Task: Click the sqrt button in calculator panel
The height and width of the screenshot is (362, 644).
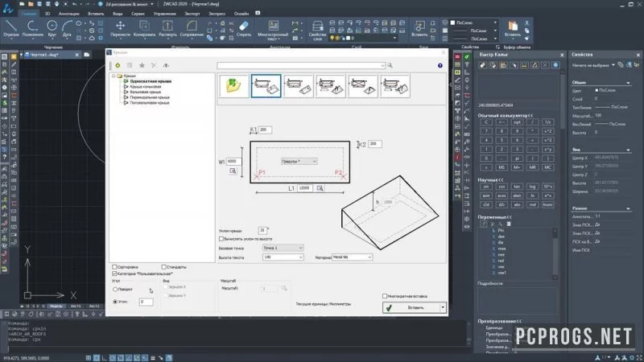Action: coord(517,122)
